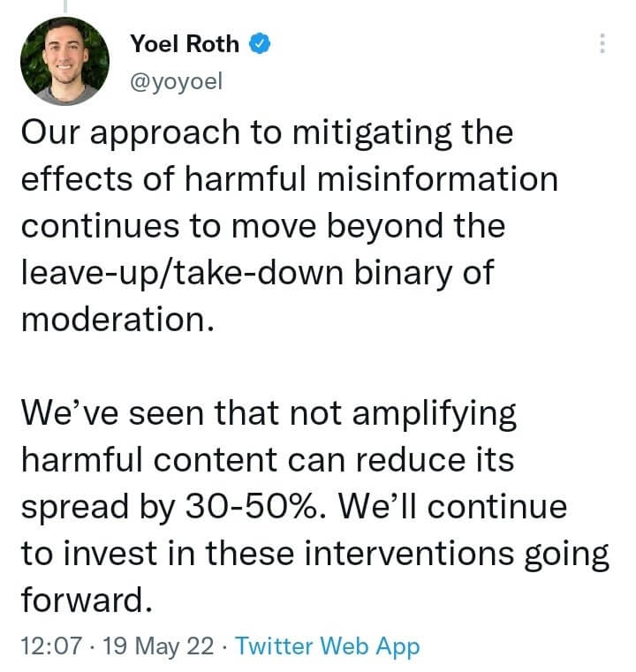Viewport: 636px width, 672px height.
Task: Open Yoel Roth's profile picture
Action: pyautogui.click(x=64, y=61)
